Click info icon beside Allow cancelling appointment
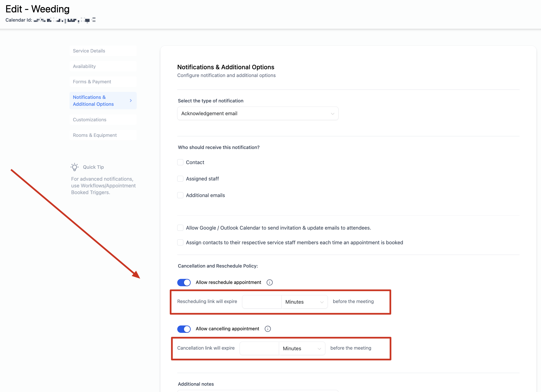This screenshot has height=392, width=541. coord(268,329)
